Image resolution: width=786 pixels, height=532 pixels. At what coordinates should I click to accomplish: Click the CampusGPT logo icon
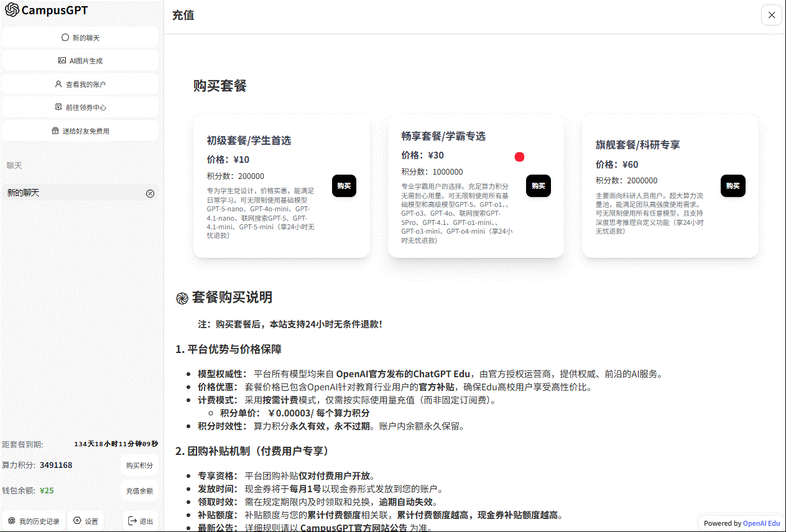(12, 10)
